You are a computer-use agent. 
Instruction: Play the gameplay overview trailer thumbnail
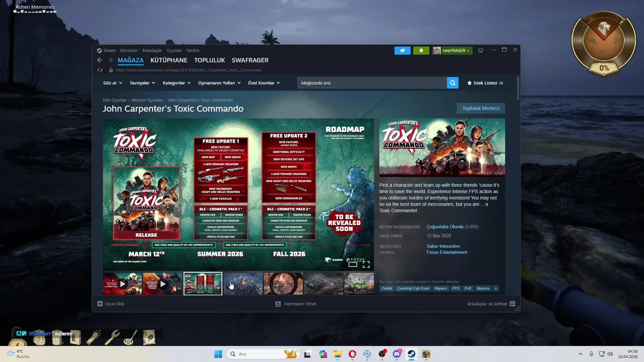pos(163,284)
